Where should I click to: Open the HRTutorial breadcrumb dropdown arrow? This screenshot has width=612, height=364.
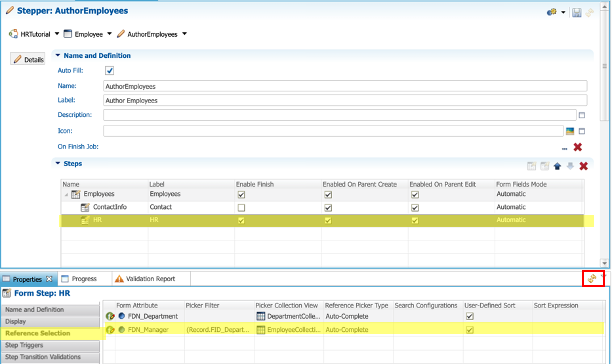(x=57, y=34)
